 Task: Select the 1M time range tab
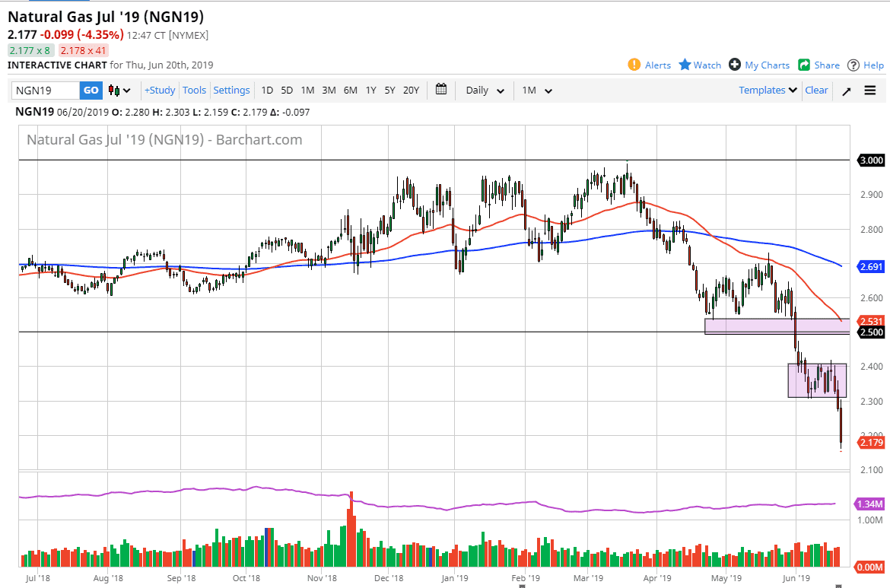tap(307, 91)
